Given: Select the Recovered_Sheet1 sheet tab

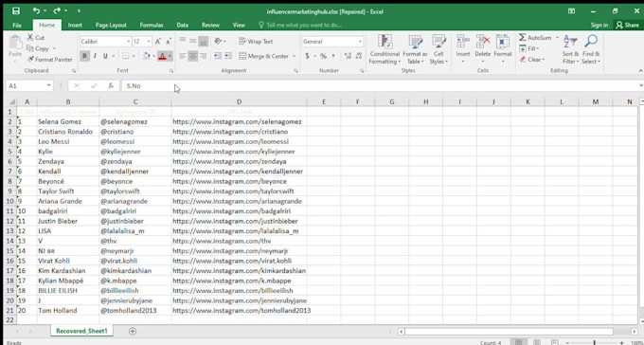Looking at the screenshot, I should (81, 331).
